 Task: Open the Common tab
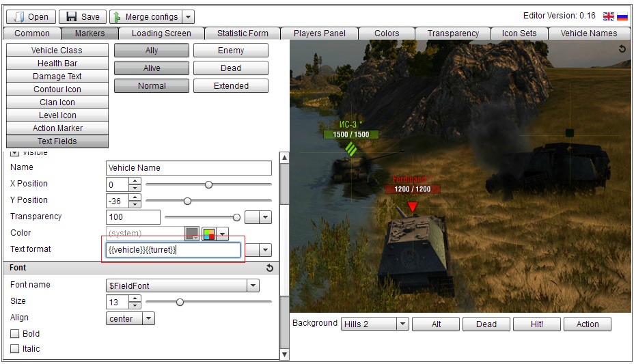(32, 33)
